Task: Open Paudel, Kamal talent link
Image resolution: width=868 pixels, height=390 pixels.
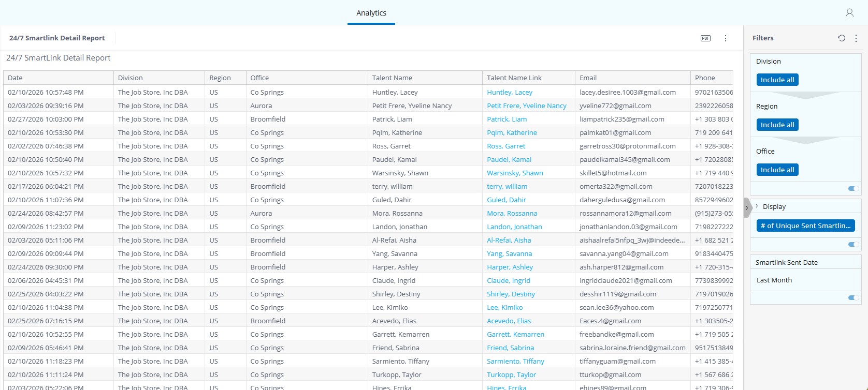Action: pos(509,159)
